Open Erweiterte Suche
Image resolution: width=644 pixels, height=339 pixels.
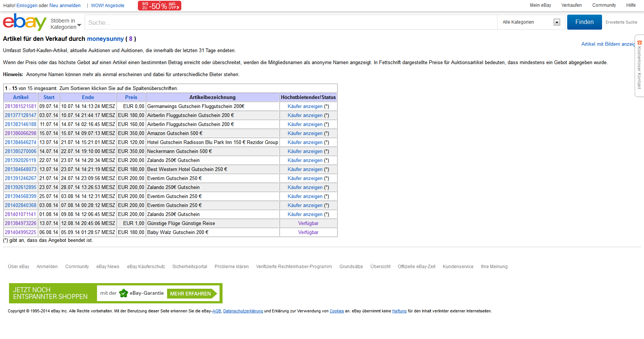tap(621, 22)
